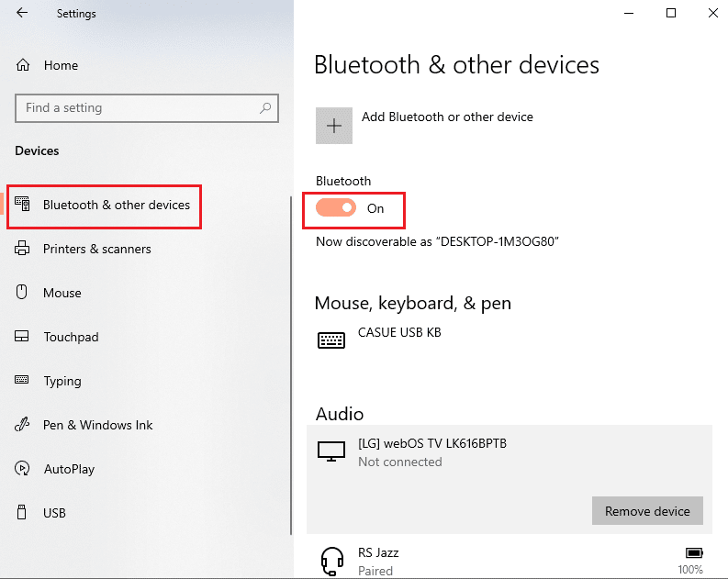Go to Touchpad settings
The image size is (728, 579).
click(x=71, y=337)
